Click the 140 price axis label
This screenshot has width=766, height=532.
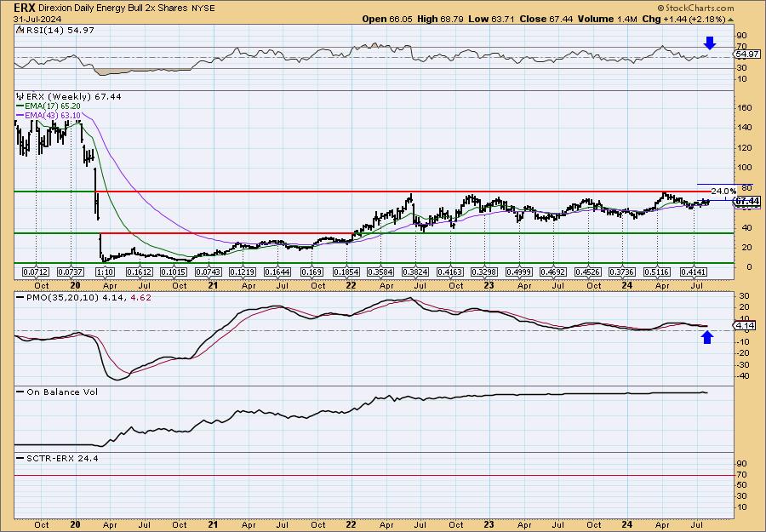(745, 128)
